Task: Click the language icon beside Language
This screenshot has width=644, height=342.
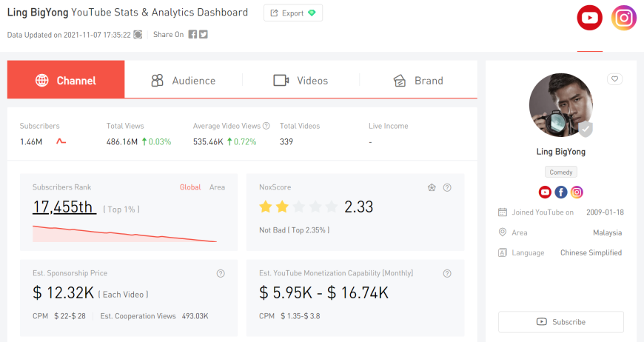Action: 503,252
